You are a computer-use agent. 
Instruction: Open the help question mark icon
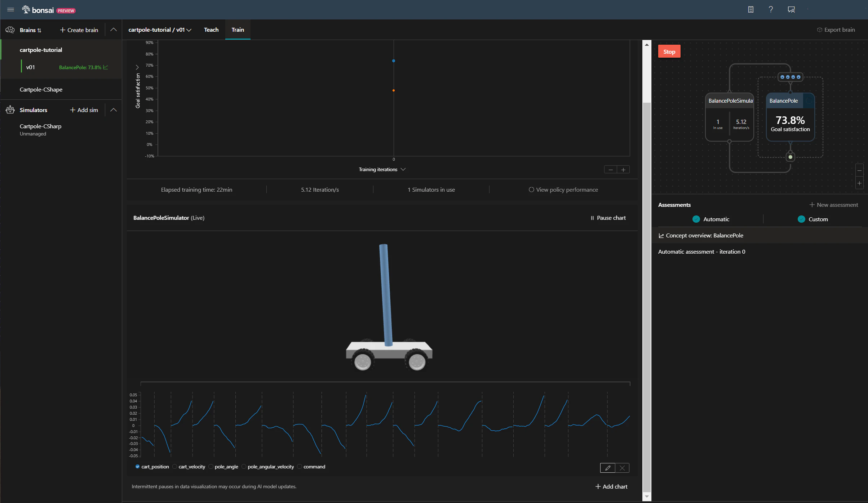771,10
